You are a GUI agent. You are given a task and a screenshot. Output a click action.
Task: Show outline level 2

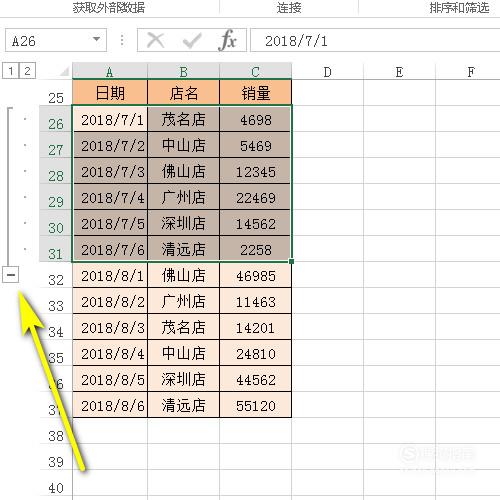27,71
